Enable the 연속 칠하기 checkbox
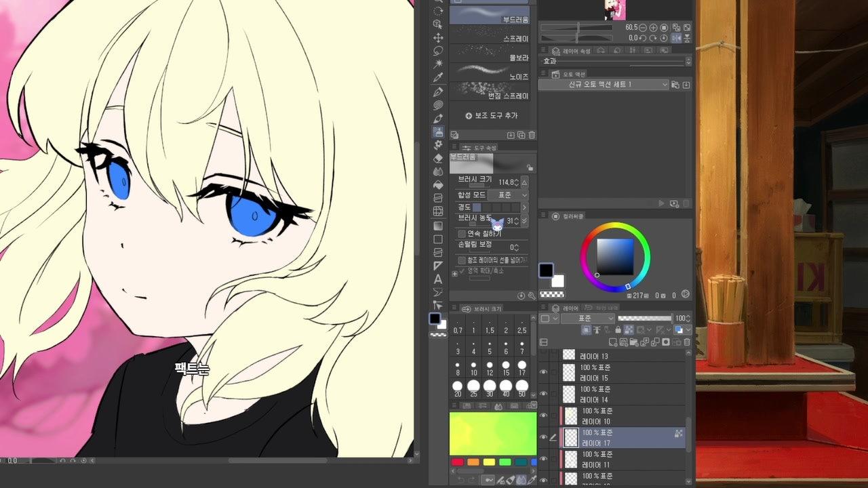The width and height of the screenshot is (868, 488). 462,234
